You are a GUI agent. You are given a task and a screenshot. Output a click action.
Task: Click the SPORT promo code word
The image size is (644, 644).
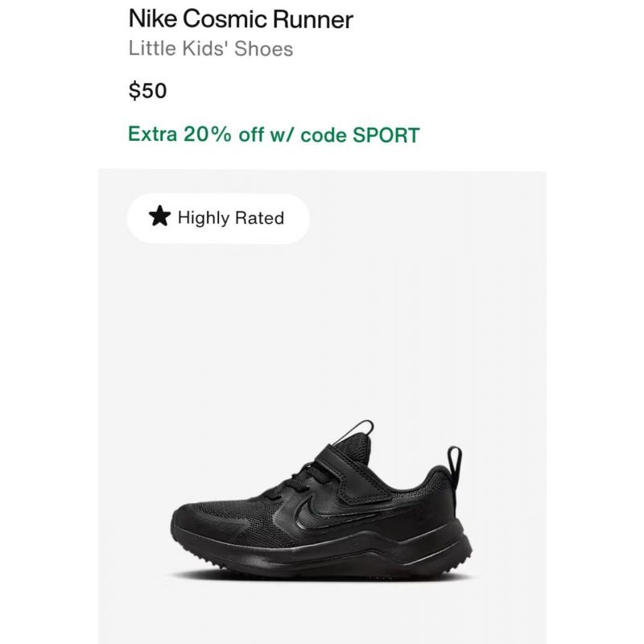pos(386,135)
